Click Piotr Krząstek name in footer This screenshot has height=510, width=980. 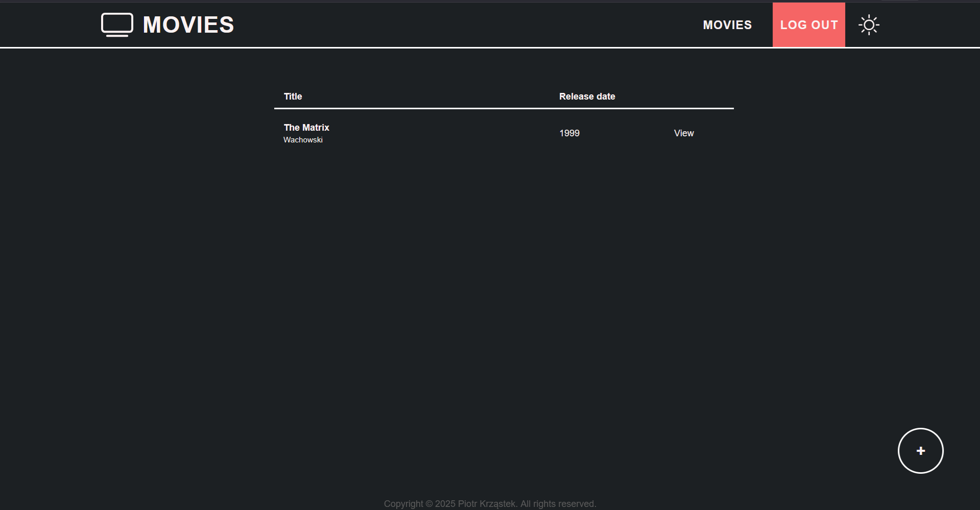(486, 504)
